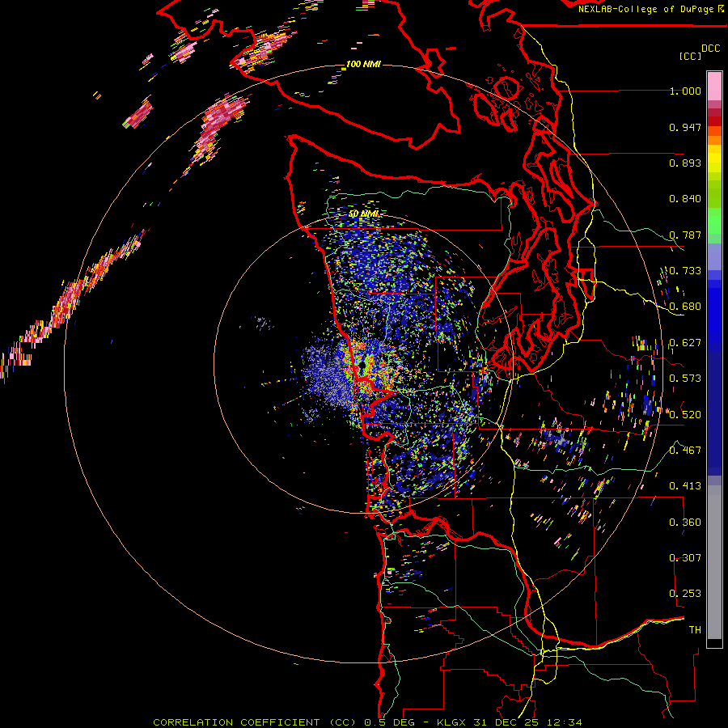Pick the light pink top color bar segment
Viewport: 728px width, 728px height.
pos(714,86)
